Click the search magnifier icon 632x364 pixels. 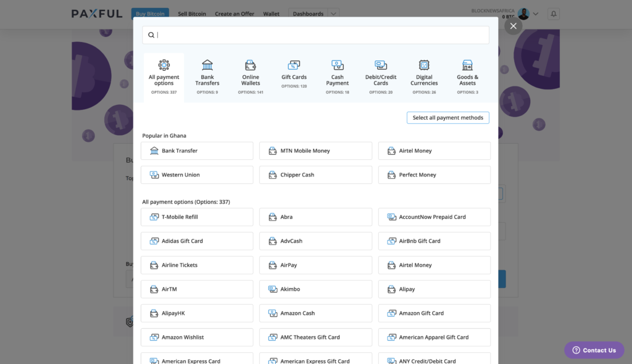(151, 35)
